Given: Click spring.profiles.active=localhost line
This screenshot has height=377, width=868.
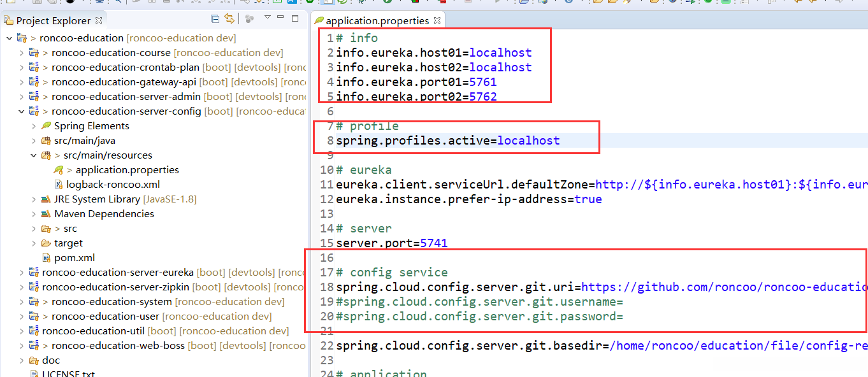Looking at the screenshot, I should [x=447, y=141].
